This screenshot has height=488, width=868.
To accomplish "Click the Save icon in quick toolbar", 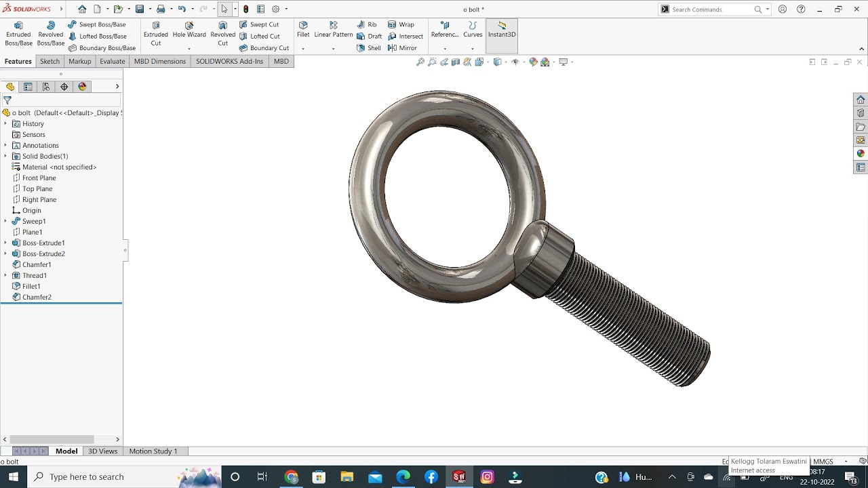I will click(139, 9).
